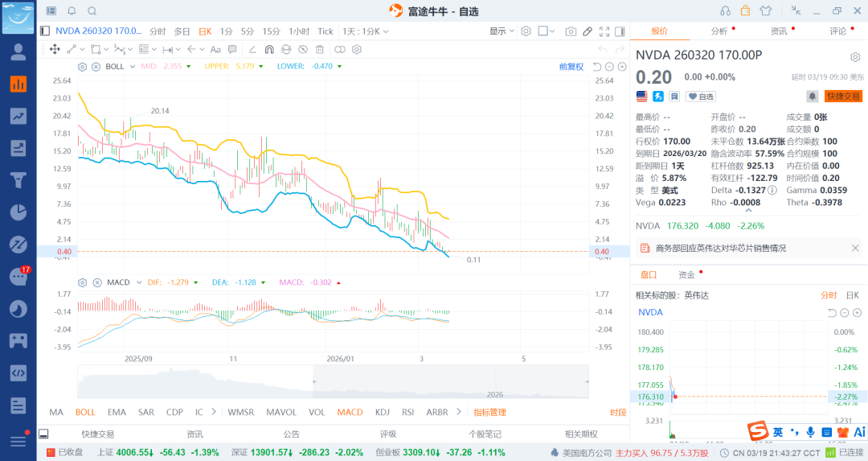The width and height of the screenshot is (868, 461).
Task: Click the LOWER band color swatch arrow
Action: tap(339, 67)
